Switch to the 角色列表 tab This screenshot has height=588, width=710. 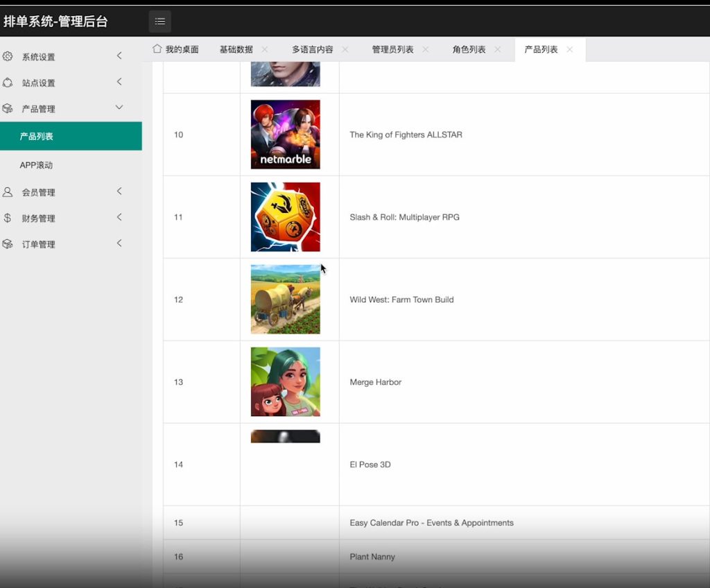click(x=469, y=49)
